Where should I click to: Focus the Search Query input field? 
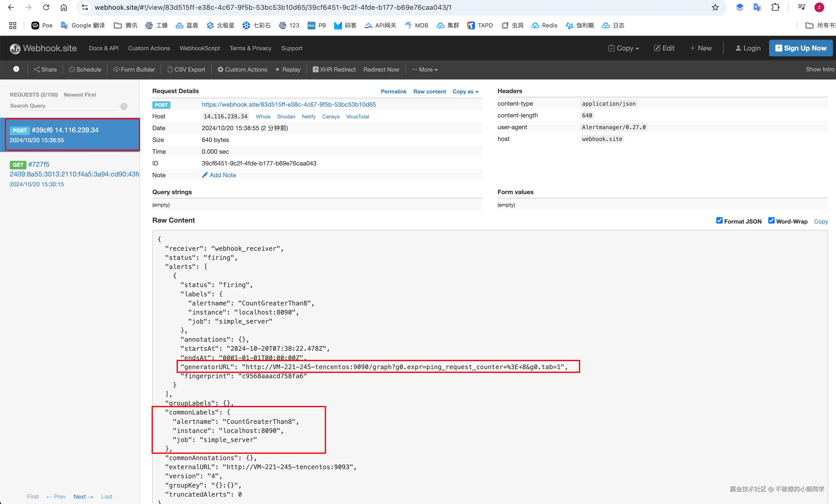coord(63,106)
